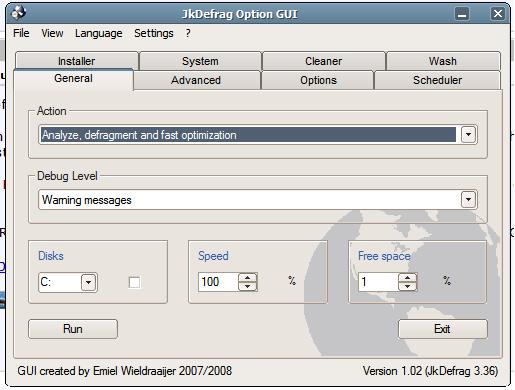Screen dimensions: 515x390
Task: Open the File menu
Action: (21, 33)
